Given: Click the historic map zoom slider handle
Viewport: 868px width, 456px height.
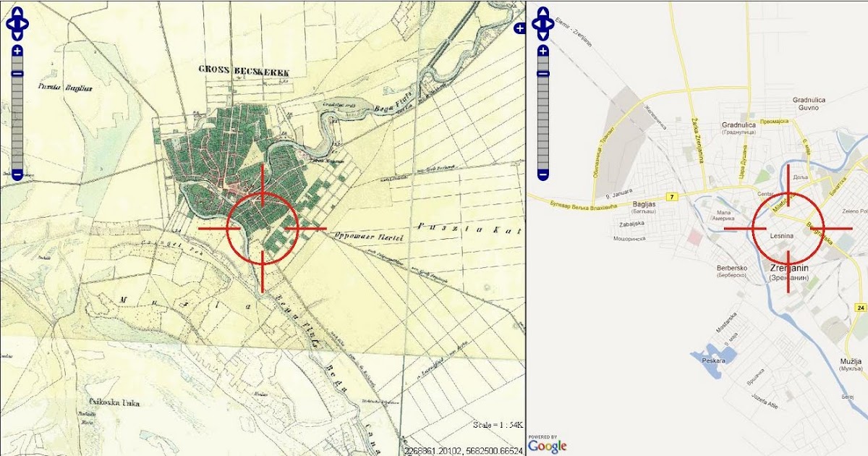Looking at the screenshot, I should point(17,73).
